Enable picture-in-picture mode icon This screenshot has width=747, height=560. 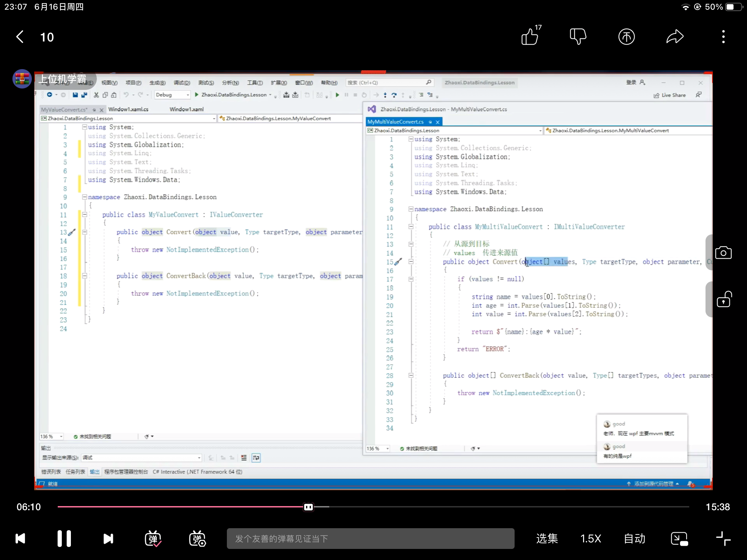(679, 539)
